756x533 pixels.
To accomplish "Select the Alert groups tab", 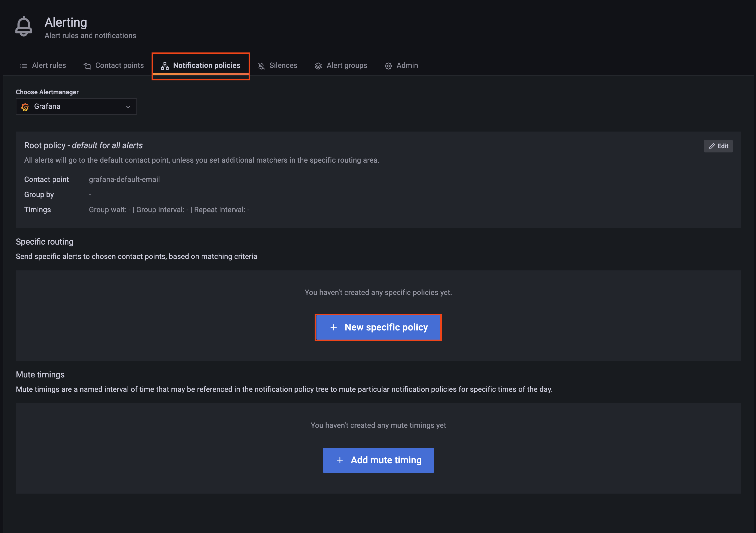I will click(346, 66).
